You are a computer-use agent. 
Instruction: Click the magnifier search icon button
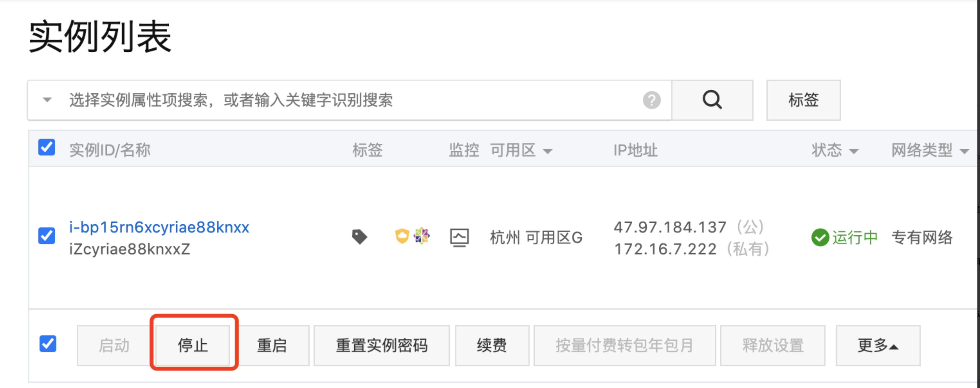pos(712,100)
